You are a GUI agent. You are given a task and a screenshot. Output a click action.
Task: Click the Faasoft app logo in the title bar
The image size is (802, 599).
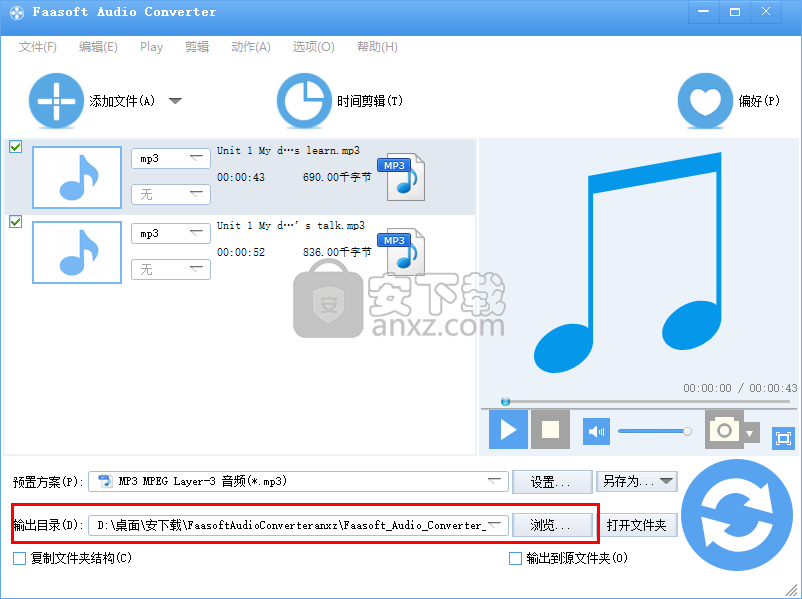[17, 12]
